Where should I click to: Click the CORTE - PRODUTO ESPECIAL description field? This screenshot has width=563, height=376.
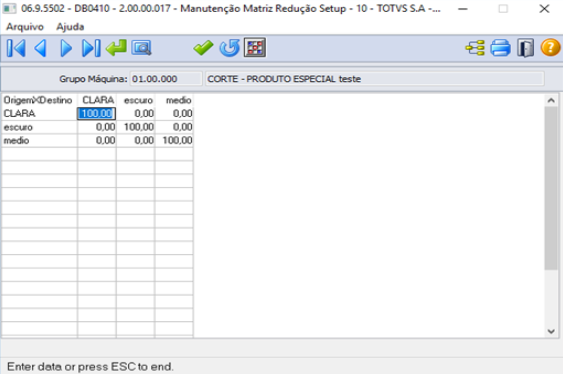[374, 79]
